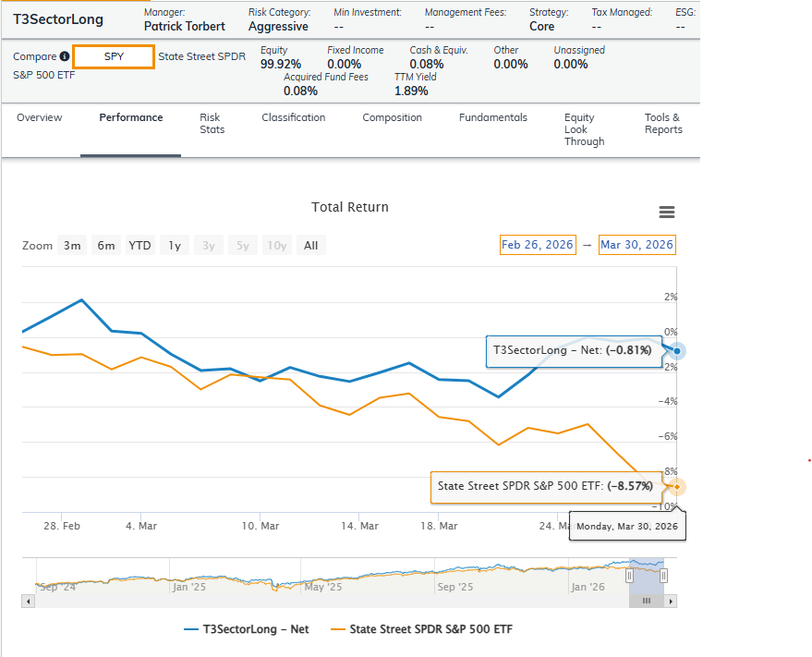Open the Mar 30, 2026 end date picker

click(x=636, y=245)
